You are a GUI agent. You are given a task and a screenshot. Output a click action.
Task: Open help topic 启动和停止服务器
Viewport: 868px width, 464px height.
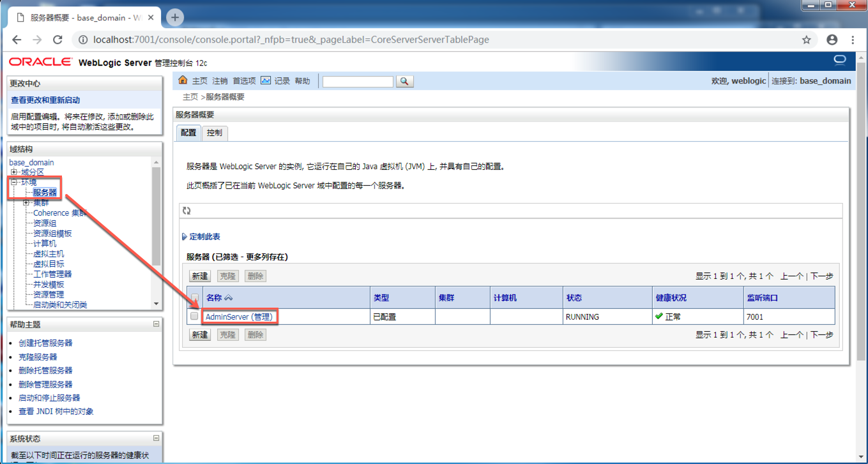pyautogui.click(x=49, y=398)
